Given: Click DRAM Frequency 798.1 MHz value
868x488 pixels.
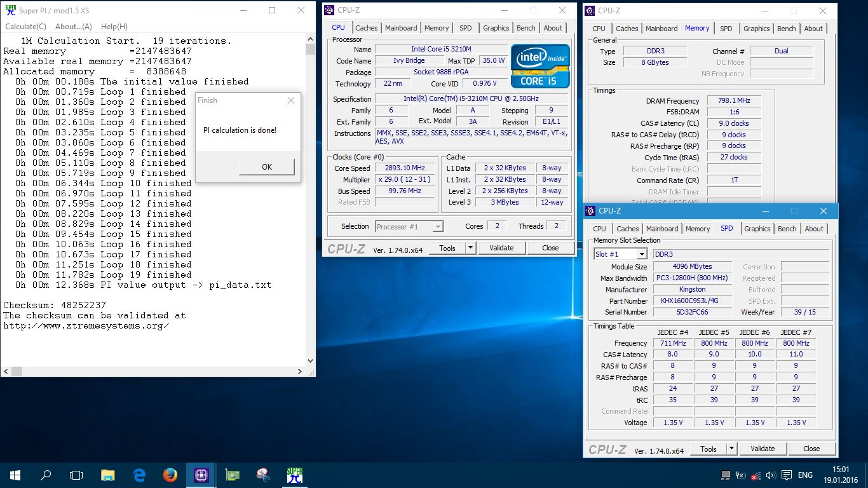Looking at the screenshot, I should [733, 101].
